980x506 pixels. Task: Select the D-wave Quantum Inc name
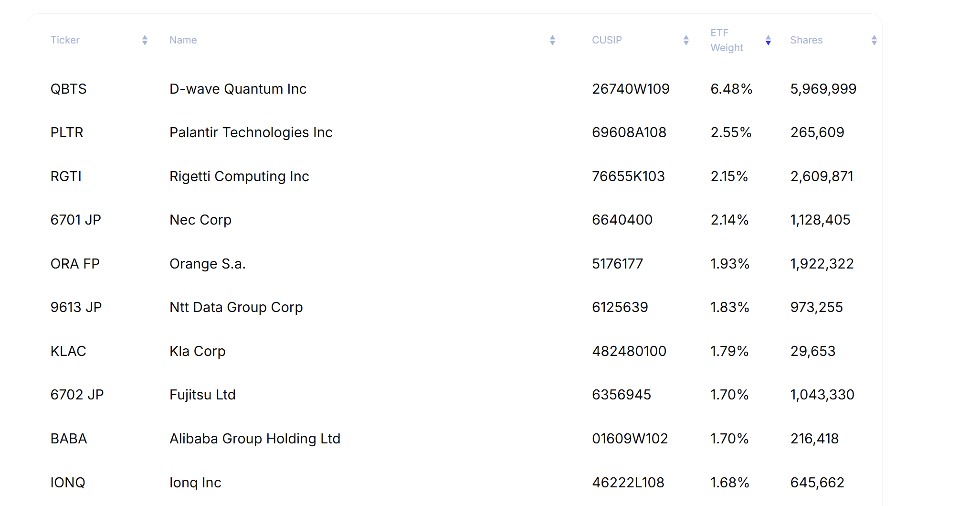coord(238,89)
